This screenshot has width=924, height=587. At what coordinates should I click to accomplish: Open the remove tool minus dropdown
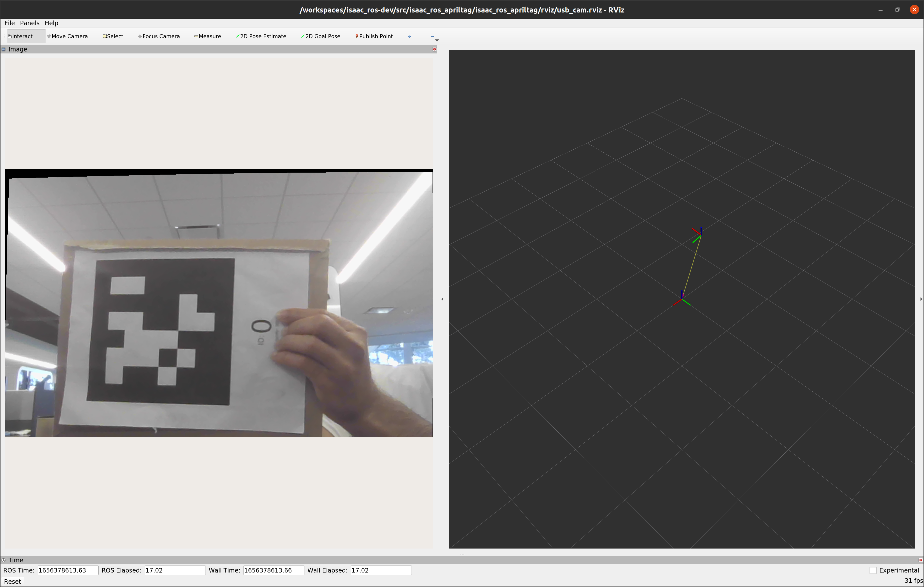tap(433, 37)
